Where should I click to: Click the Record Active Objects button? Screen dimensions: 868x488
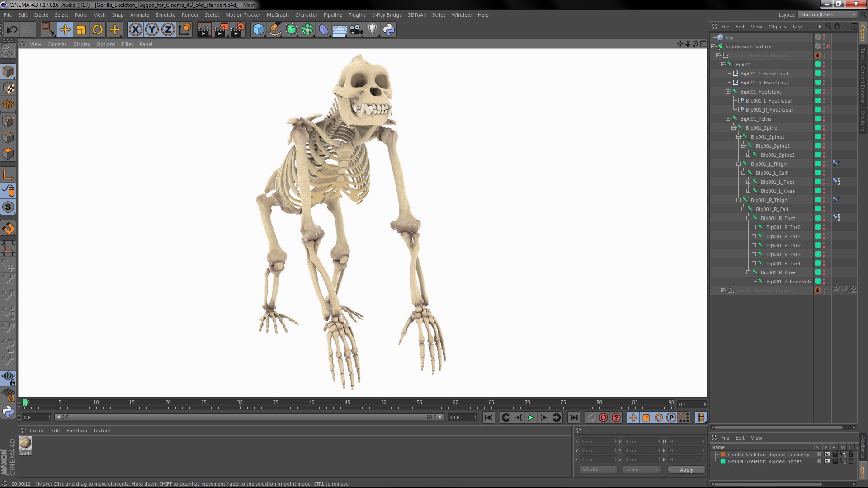(x=590, y=418)
